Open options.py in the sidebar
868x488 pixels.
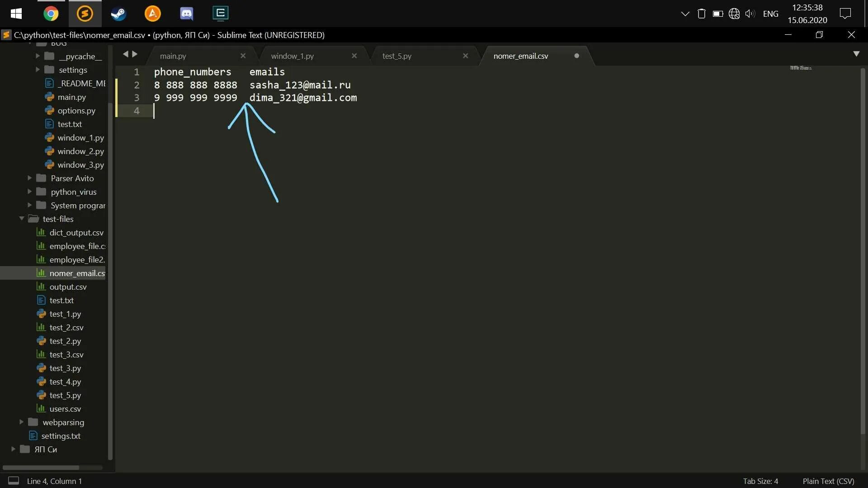click(76, 111)
